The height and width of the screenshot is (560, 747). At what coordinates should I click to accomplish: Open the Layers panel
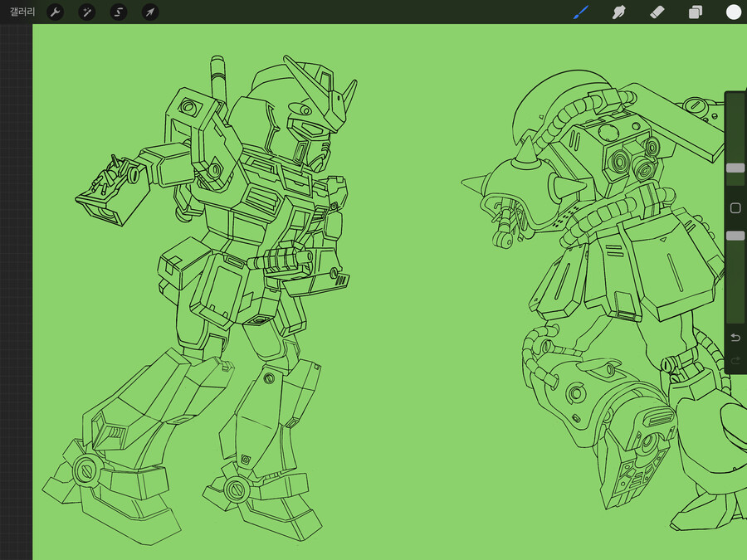(x=696, y=12)
